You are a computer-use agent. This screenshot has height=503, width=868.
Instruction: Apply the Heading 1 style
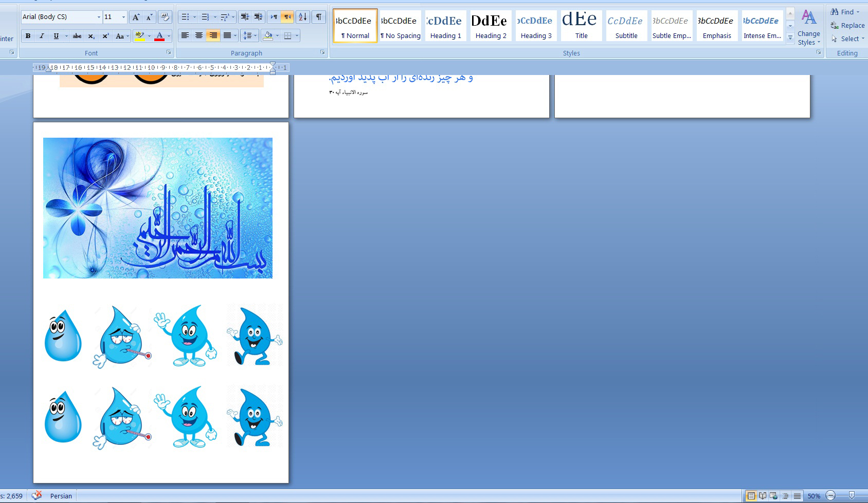click(445, 26)
